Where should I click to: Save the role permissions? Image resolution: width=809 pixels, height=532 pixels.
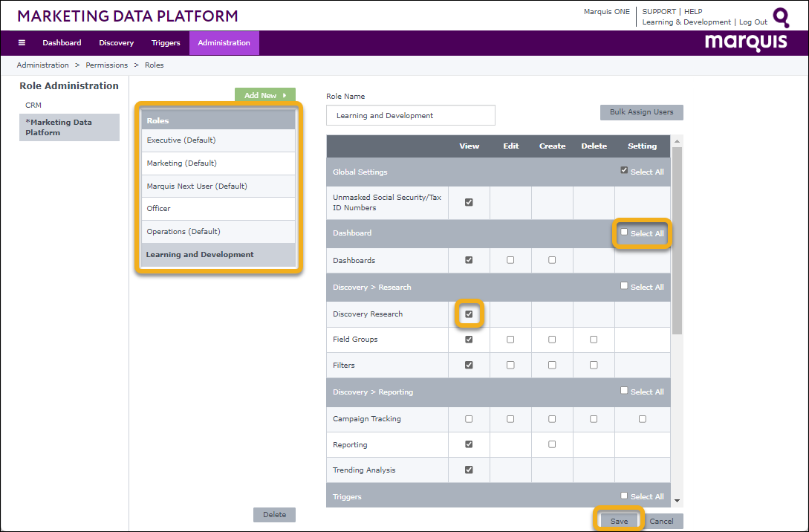coord(619,521)
